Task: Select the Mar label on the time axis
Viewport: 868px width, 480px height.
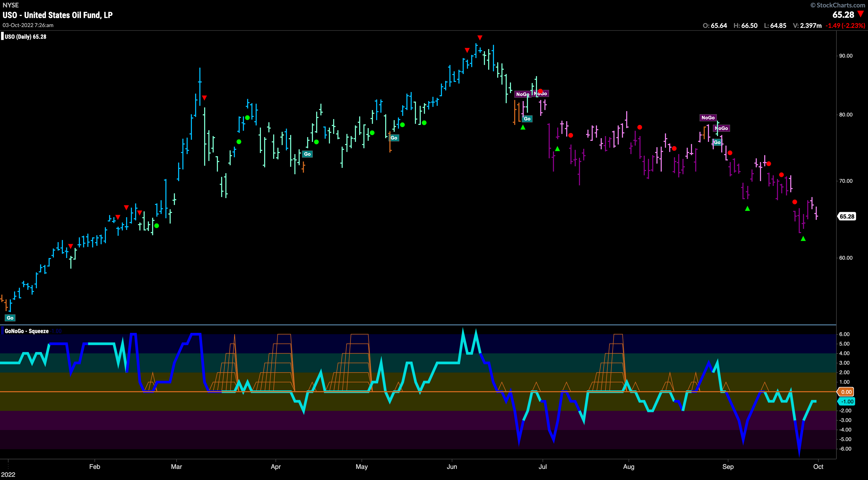Action: pyautogui.click(x=177, y=467)
